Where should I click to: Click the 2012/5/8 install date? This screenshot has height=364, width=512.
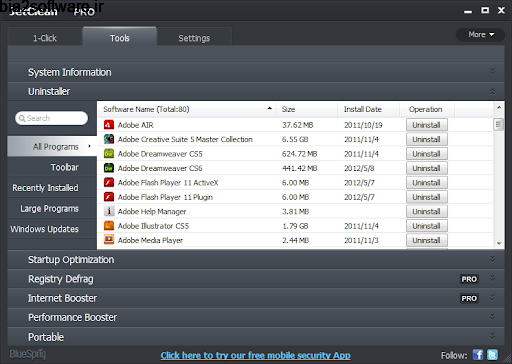coord(359,168)
